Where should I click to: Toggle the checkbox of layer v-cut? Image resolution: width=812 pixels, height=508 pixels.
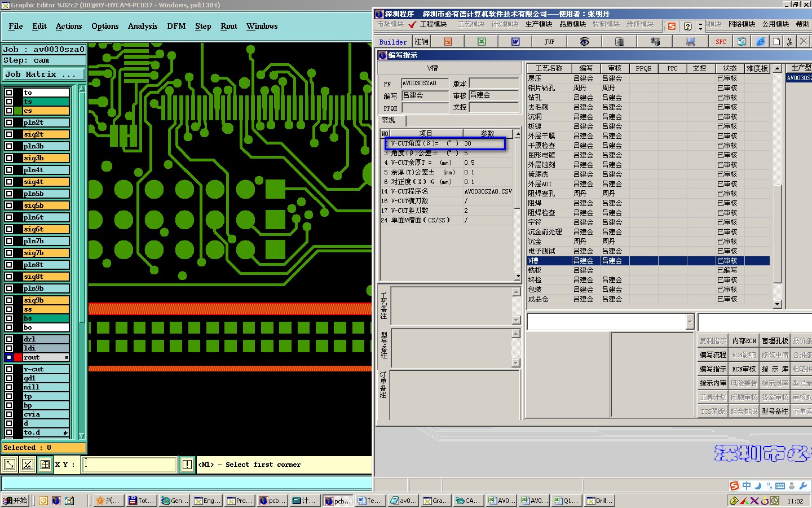point(9,369)
